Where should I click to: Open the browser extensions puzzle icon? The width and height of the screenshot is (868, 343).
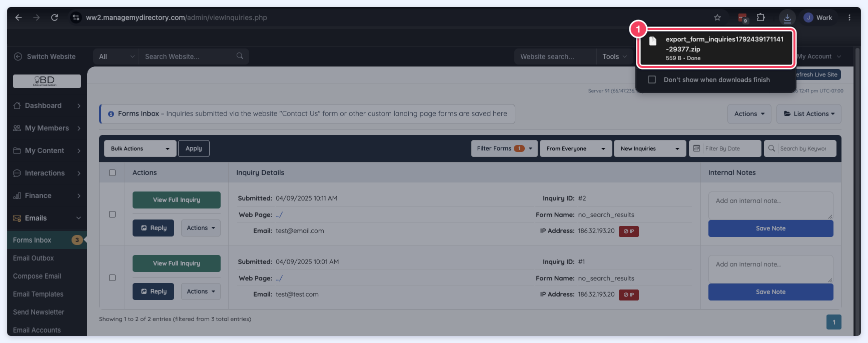click(x=761, y=17)
